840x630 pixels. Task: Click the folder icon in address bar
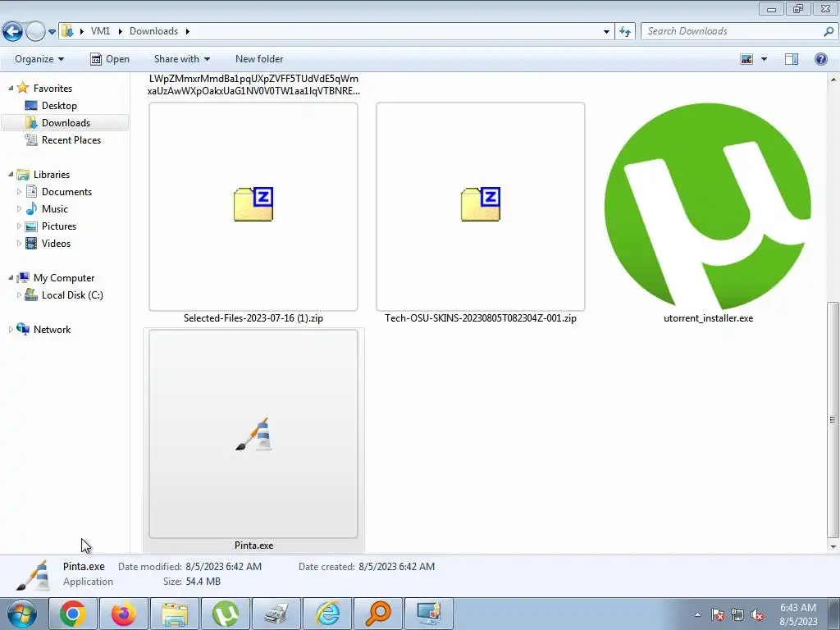(x=67, y=31)
